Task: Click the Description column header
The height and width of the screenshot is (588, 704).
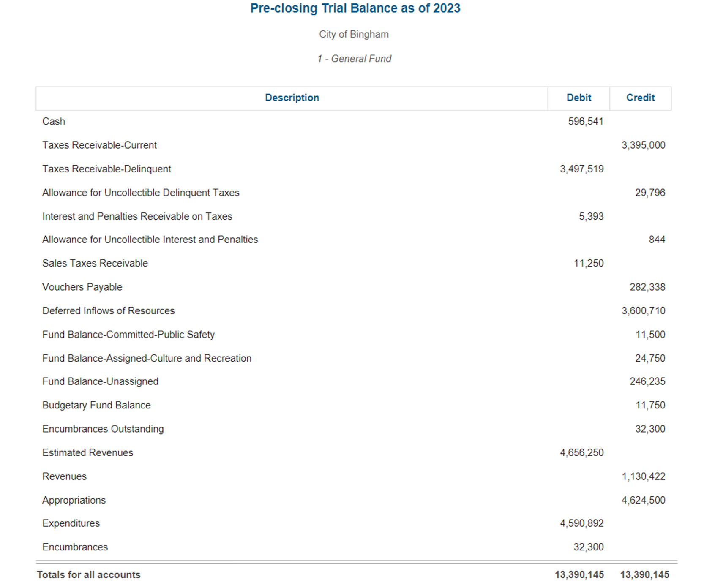Action: [292, 98]
